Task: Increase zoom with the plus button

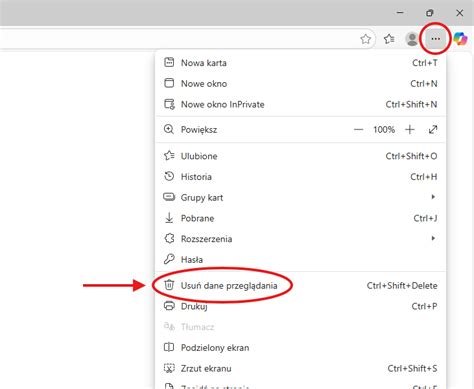Action: pos(410,129)
